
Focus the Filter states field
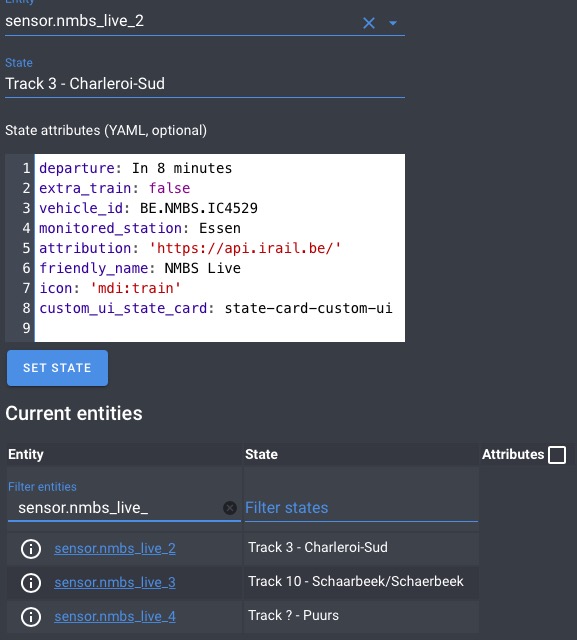[361, 508]
